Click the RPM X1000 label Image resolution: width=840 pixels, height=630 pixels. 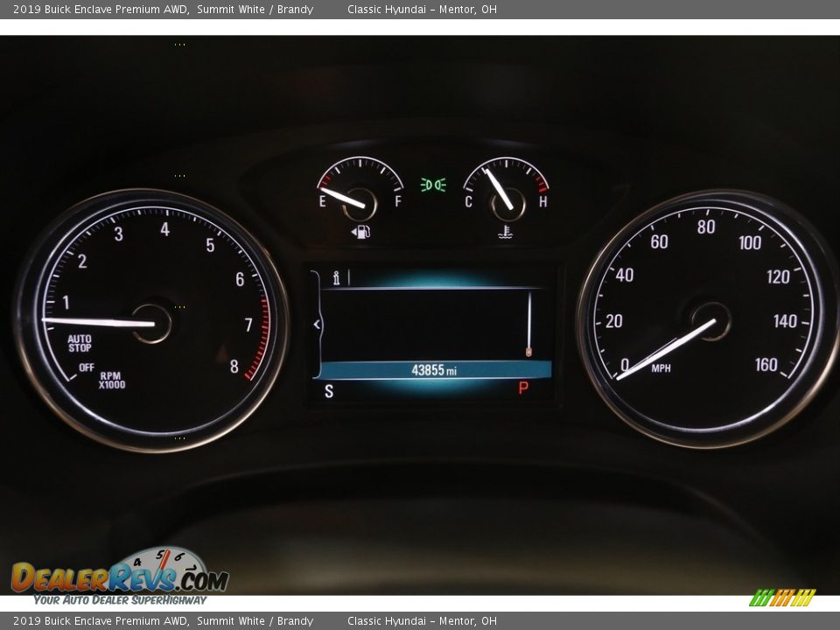111,380
